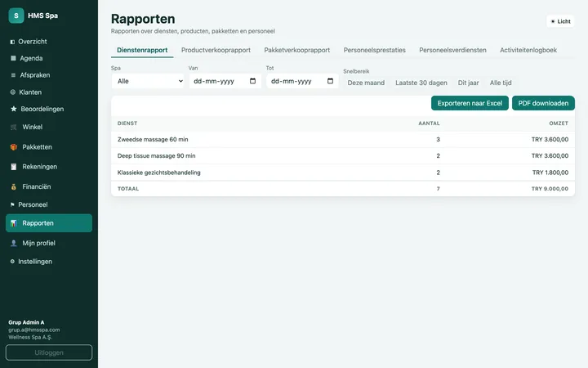Click the Wellness Spa A.Ş. company text
Image resolution: width=588 pixels, height=368 pixels.
[30, 337]
